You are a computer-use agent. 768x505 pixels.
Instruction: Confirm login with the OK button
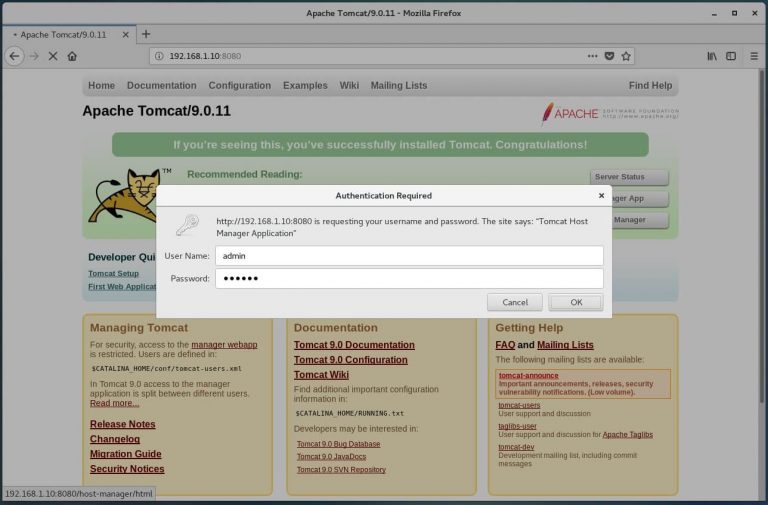coord(576,302)
